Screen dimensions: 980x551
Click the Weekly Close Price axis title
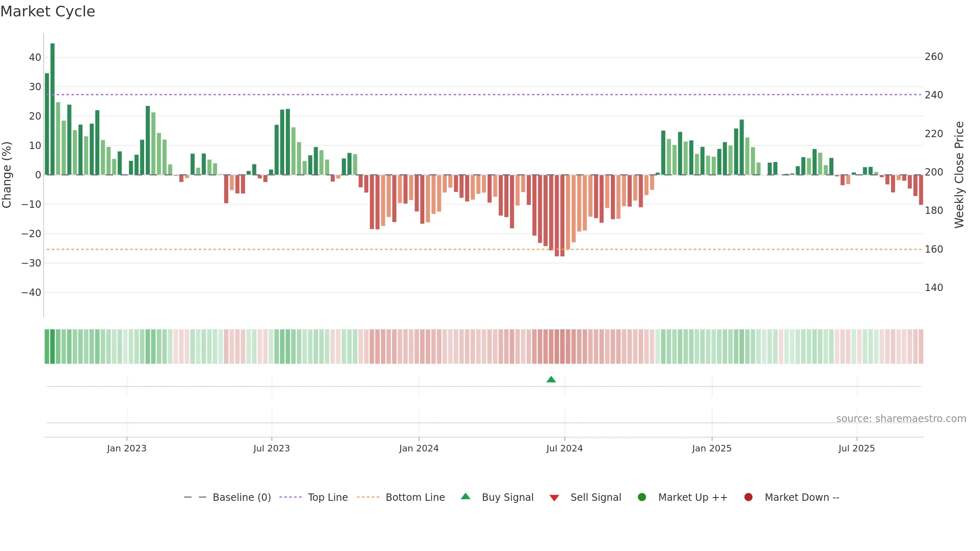click(959, 175)
